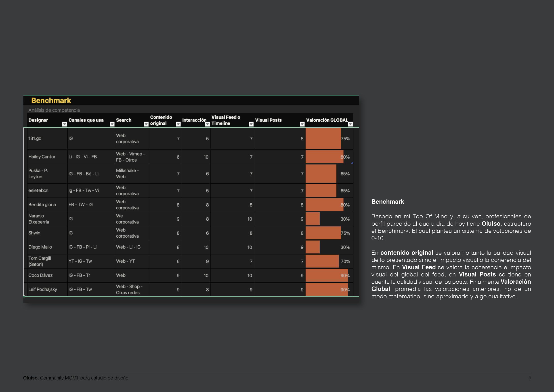Image resolution: width=554 pixels, height=392 pixels.
Task: Open the Visual Posts filter dropdown
Action: (302, 124)
